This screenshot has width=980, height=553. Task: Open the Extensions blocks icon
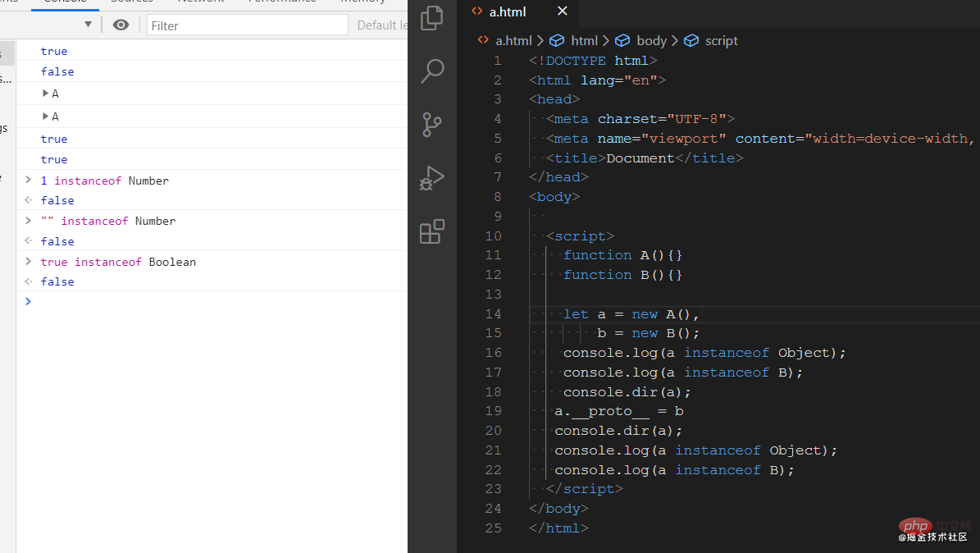click(432, 231)
